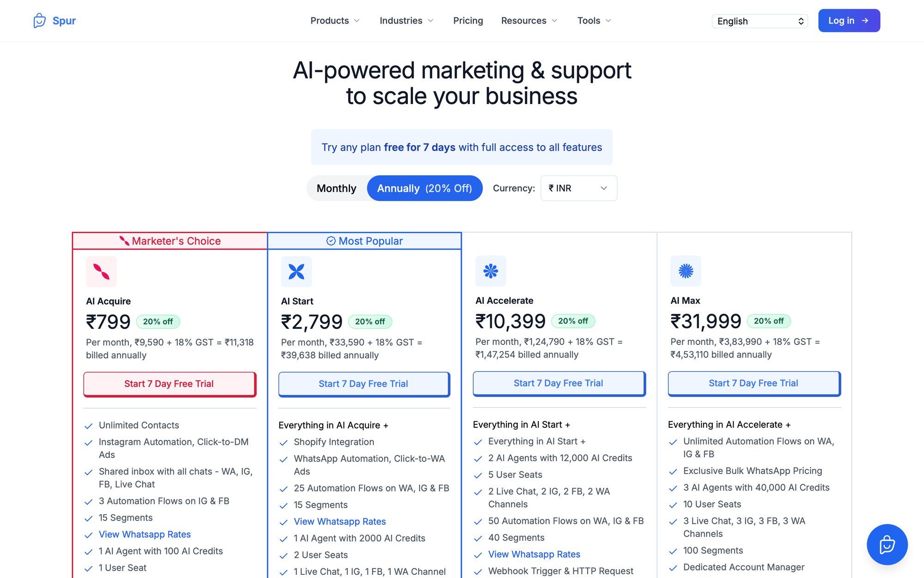Image resolution: width=924 pixels, height=578 pixels.
Task: Click checkmark beside 1 User Seat
Action: [89, 568]
